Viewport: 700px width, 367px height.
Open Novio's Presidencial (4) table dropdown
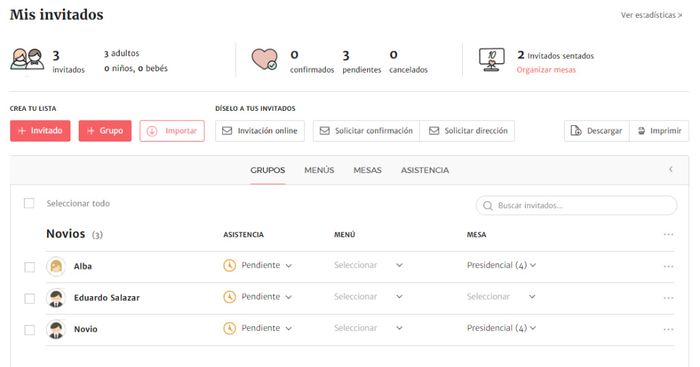[x=501, y=328]
